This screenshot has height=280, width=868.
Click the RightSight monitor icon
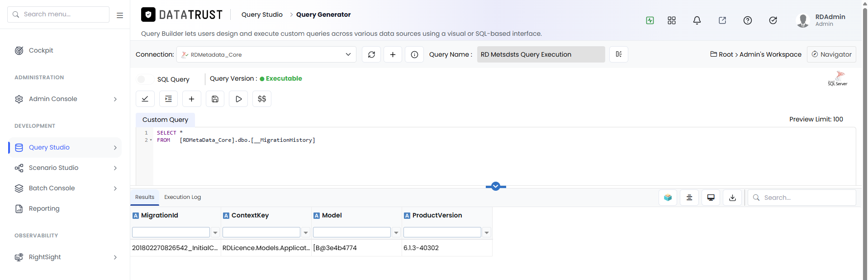(x=19, y=257)
